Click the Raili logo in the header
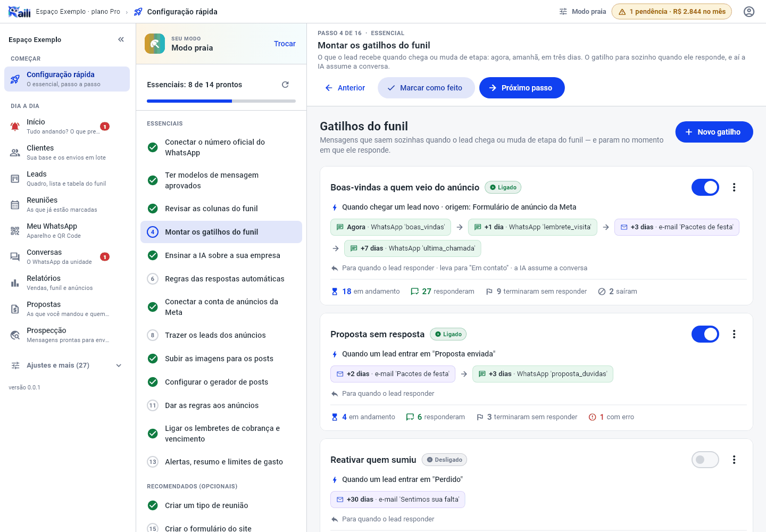The height and width of the screenshot is (532, 766). (20, 12)
